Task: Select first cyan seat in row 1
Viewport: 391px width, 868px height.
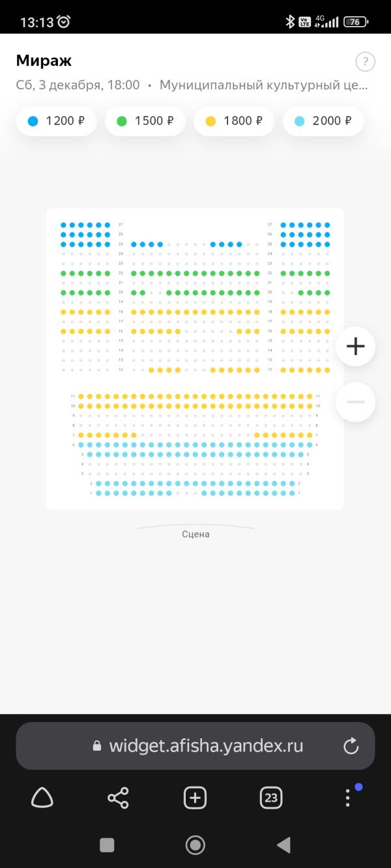Action: point(98,493)
